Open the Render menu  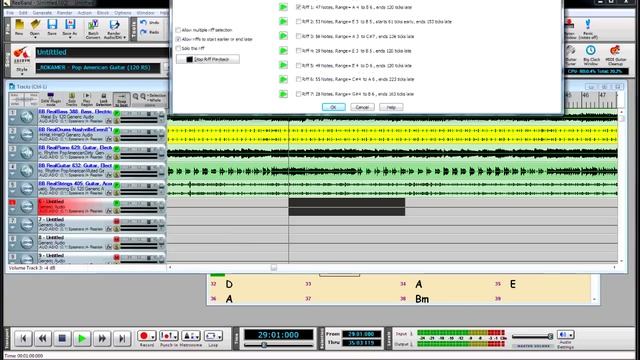[64, 13]
